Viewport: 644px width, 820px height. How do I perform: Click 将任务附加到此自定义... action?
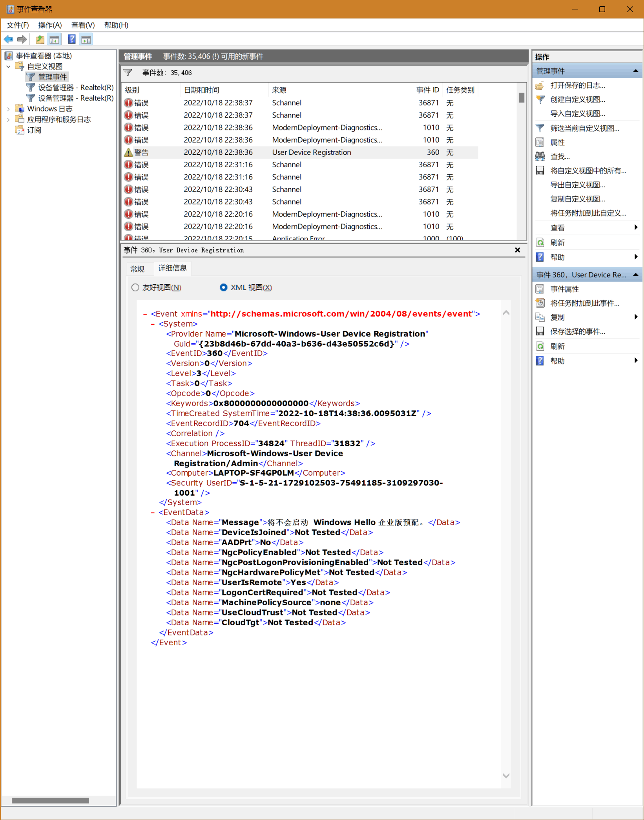tap(588, 213)
